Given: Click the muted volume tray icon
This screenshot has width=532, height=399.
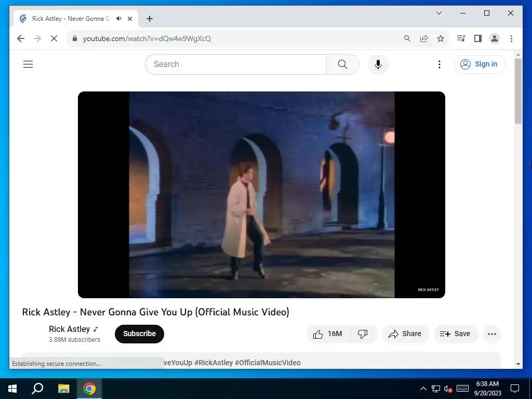Looking at the screenshot, I should pyautogui.click(x=448, y=389).
